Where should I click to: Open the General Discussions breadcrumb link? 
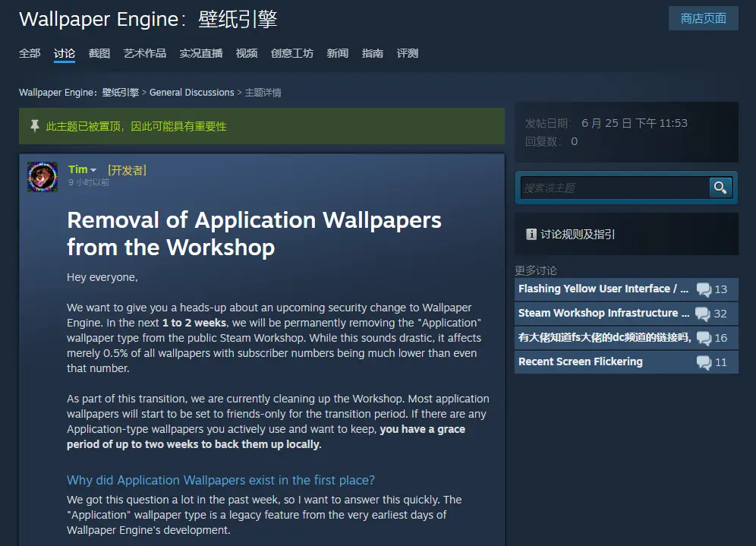pyautogui.click(x=191, y=92)
